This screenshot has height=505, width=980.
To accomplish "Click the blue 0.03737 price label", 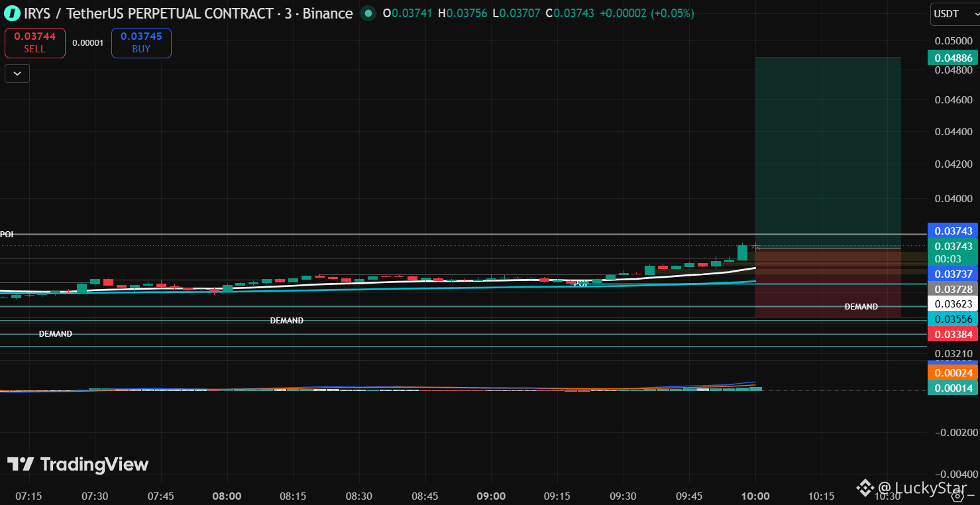I will pyautogui.click(x=953, y=274).
